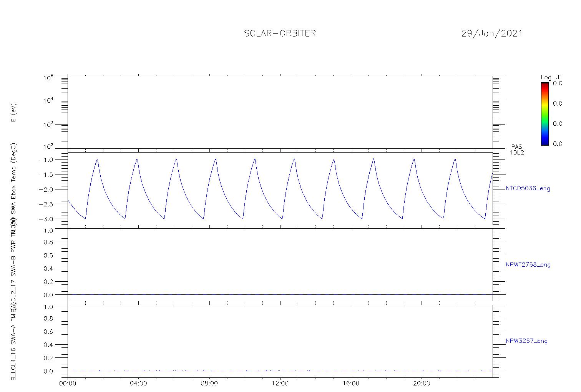Click the -3.0 temperature tick label
Image resolution: width=581 pixels, height=392 pixels.
(46, 219)
